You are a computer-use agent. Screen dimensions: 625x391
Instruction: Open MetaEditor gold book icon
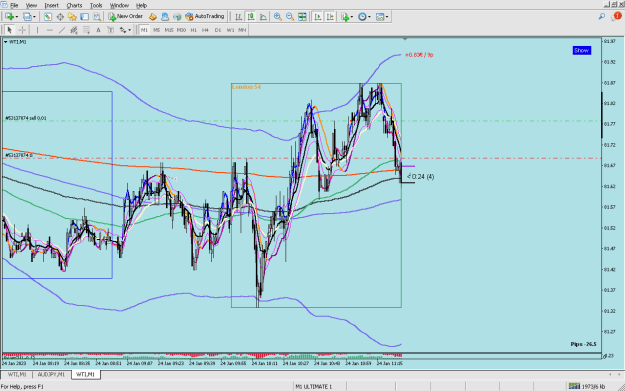pyautogui.click(x=153, y=17)
